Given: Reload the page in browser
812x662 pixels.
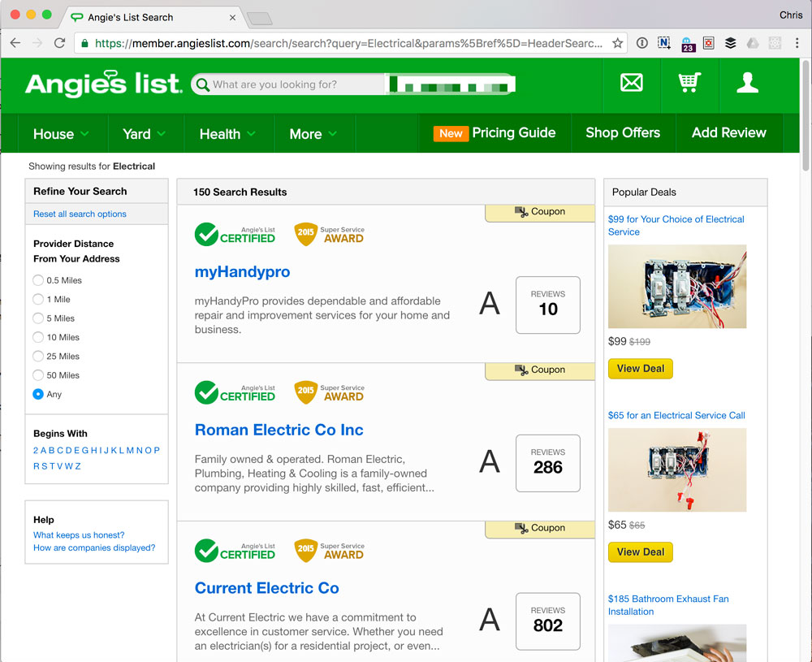Looking at the screenshot, I should (x=59, y=43).
